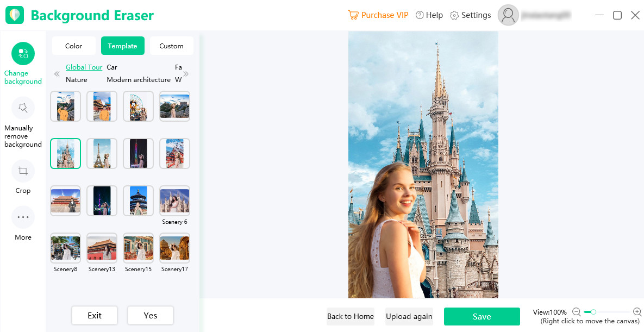Image resolution: width=644 pixels, height=332 pixels.
Task: Zoom out with the minus magnifier
Action: (x=577, y=312)
